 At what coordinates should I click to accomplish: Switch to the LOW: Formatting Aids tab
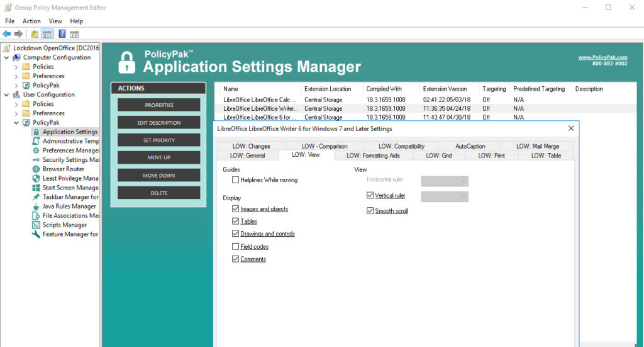pos(373,156)
